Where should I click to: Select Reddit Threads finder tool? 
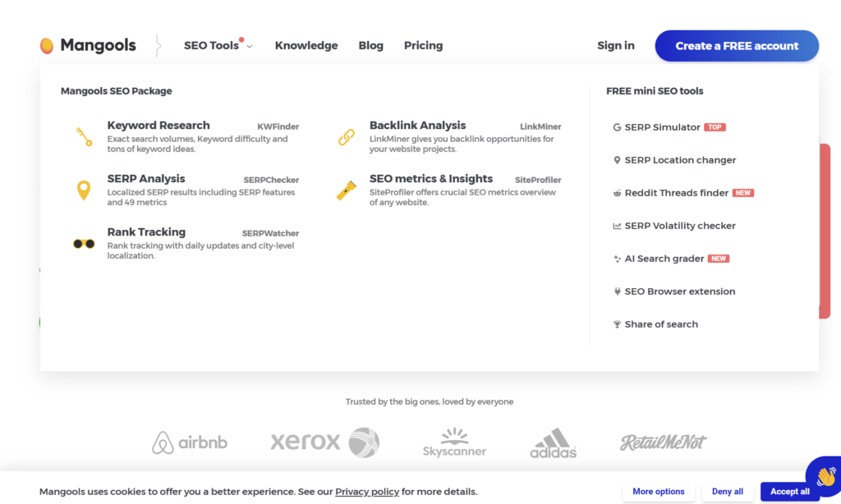676,193
